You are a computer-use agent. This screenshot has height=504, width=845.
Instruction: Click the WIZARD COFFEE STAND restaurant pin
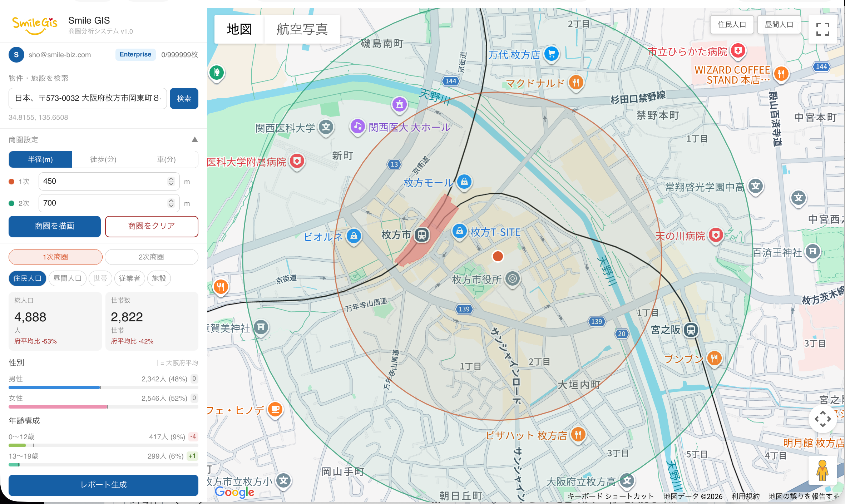point(781,74)
